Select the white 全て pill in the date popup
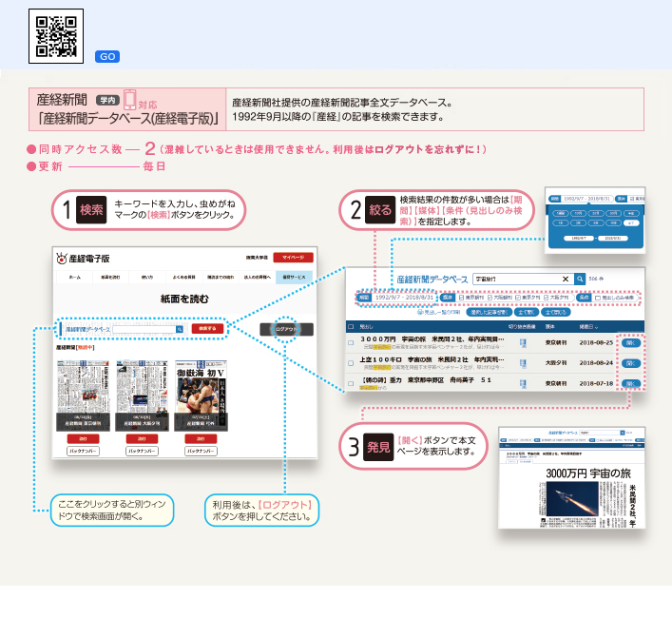The height and width of the screenshot is (618, 672). tap(631, 222)
